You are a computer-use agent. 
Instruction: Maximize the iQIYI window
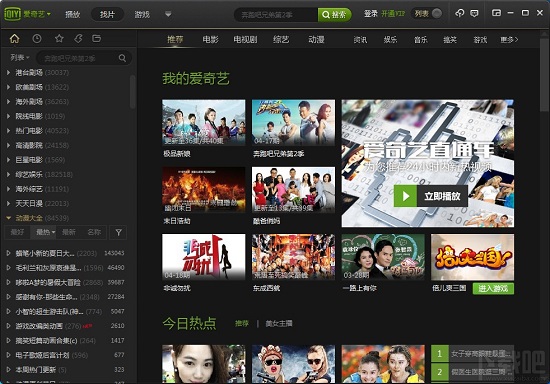pos(525,13)
